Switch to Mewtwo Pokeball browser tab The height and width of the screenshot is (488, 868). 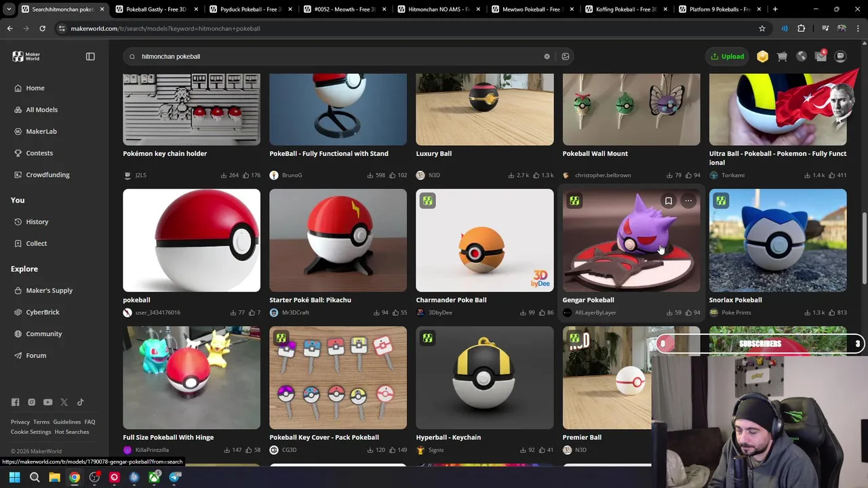point(532,9)
